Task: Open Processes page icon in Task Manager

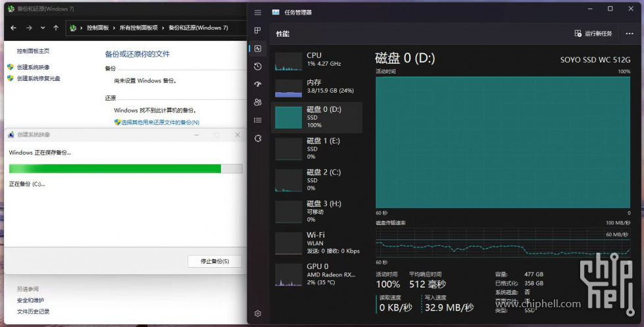Action: pos(257,30)
